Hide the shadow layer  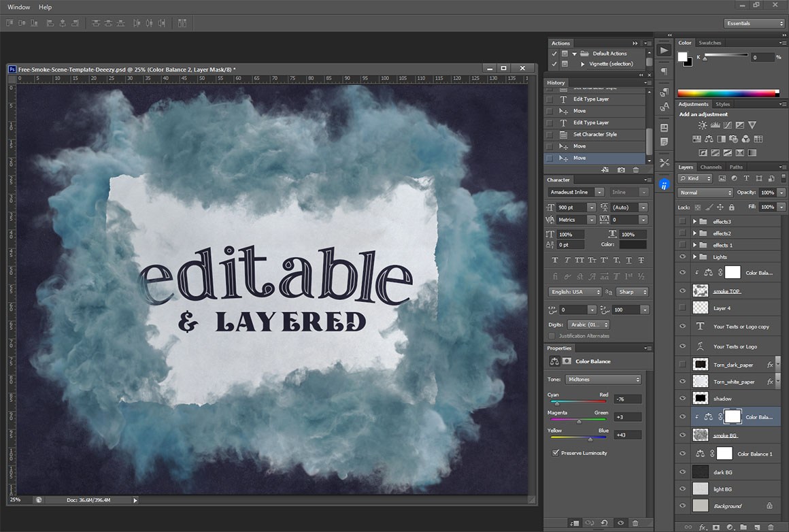683,398
